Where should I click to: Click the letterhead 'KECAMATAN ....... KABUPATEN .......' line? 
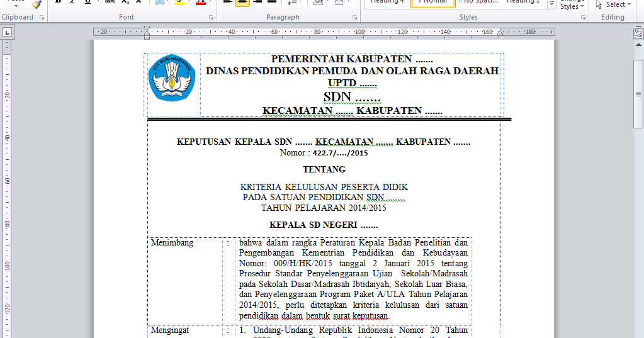coord(352,111)
